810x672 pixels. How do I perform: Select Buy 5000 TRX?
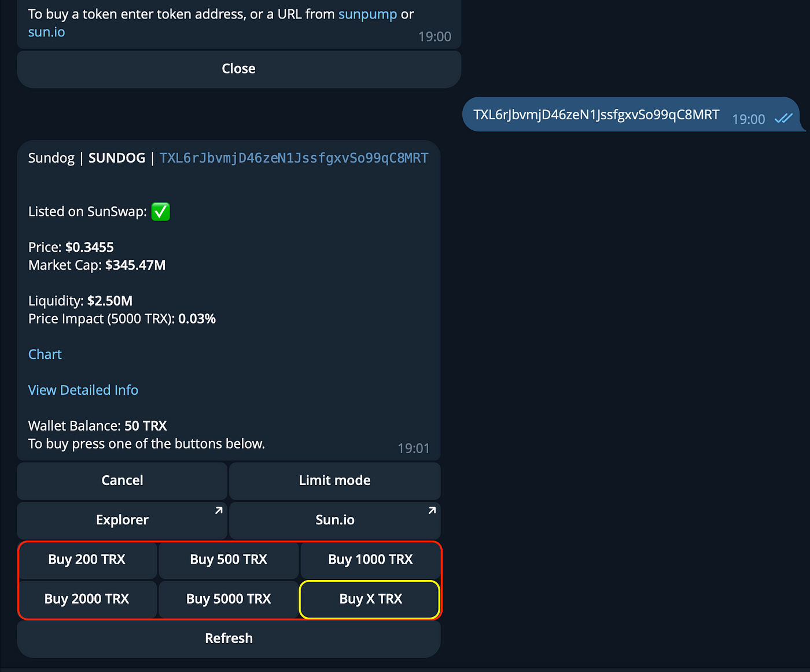229,599
